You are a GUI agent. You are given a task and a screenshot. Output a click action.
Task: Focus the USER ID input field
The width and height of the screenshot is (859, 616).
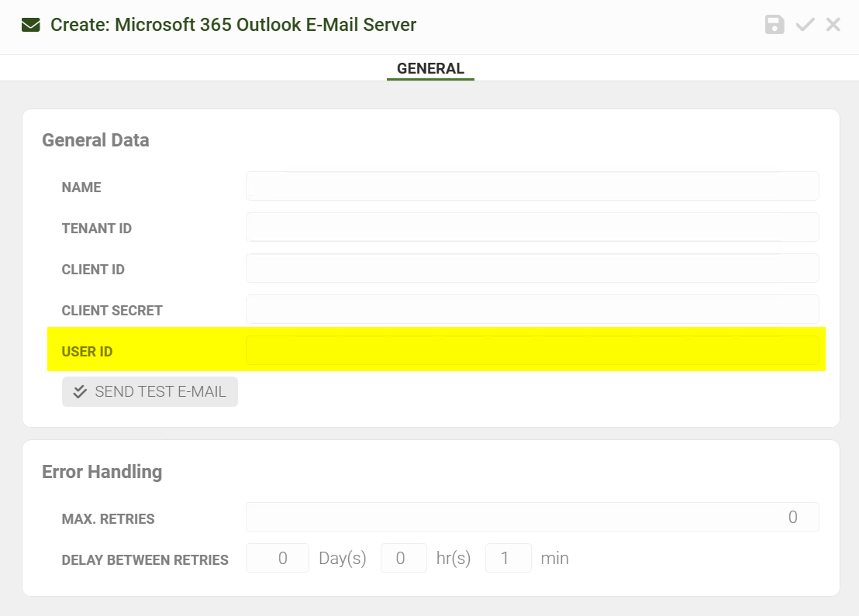[x=533, y=350]
